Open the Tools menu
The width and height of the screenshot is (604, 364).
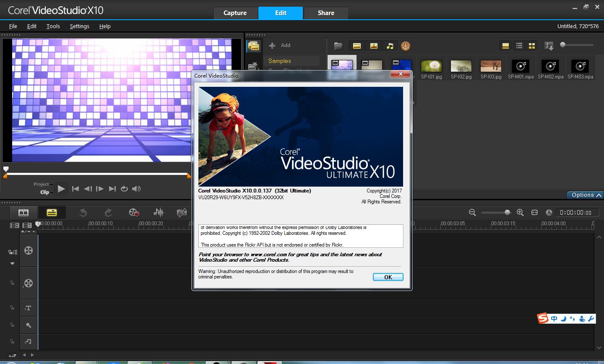(x=53, y=26)
